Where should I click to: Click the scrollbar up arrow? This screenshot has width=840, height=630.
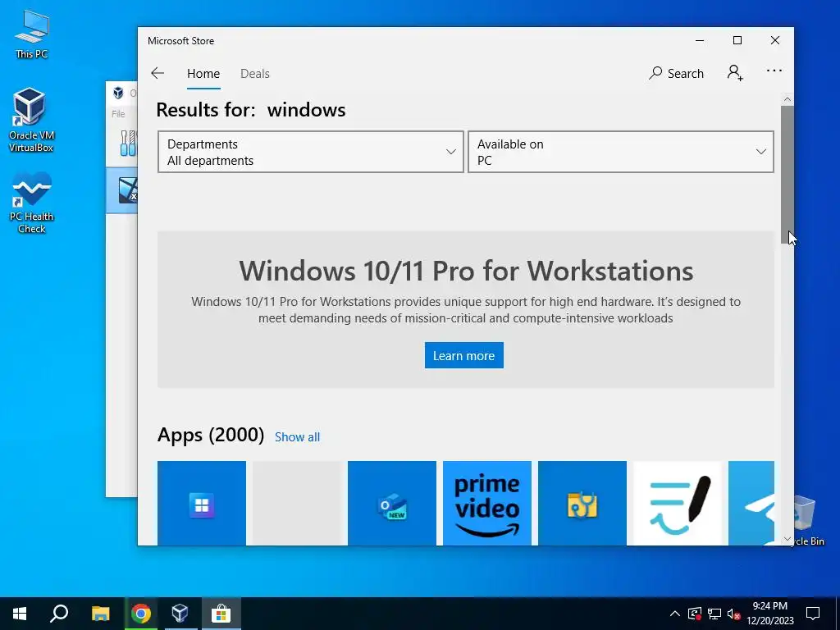787,99
